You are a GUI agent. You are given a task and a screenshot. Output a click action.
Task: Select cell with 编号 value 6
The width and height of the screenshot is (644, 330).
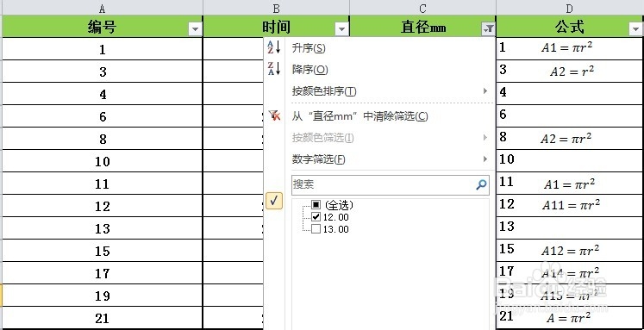click(x=103, y=116)
